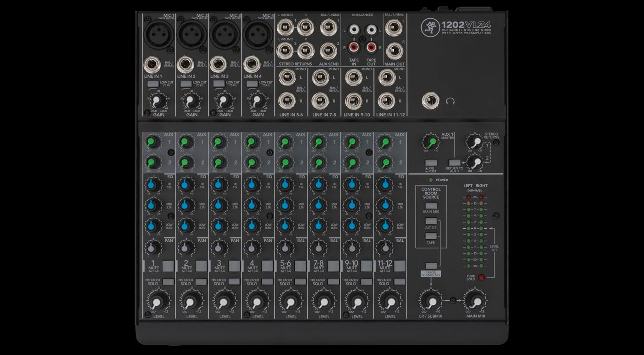The width and height of the screenshot is (644, 355).
Task: Click the Mackie running man logo
Action: pyautogui.click(x=429, y=28)
